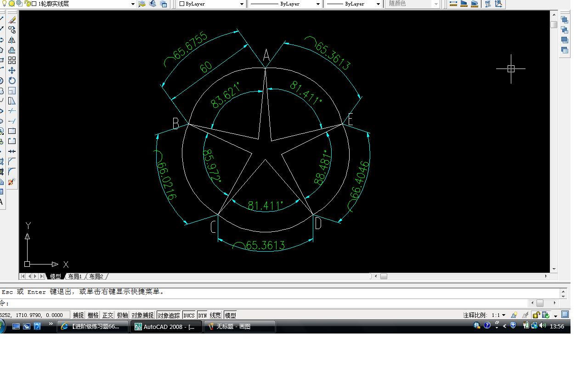Switch to the 布局1 layout tab
Image resolution: width=588 pixels, height=368 pixels.
coord(75,276)
